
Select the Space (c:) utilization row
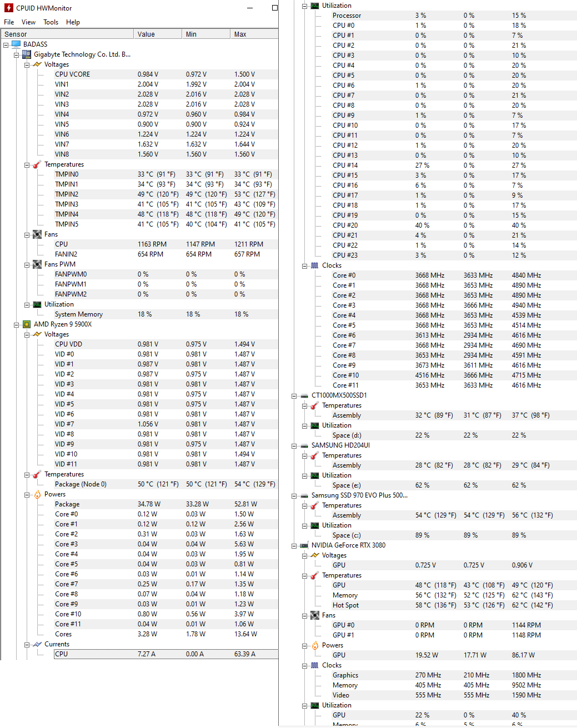point(454,535)
